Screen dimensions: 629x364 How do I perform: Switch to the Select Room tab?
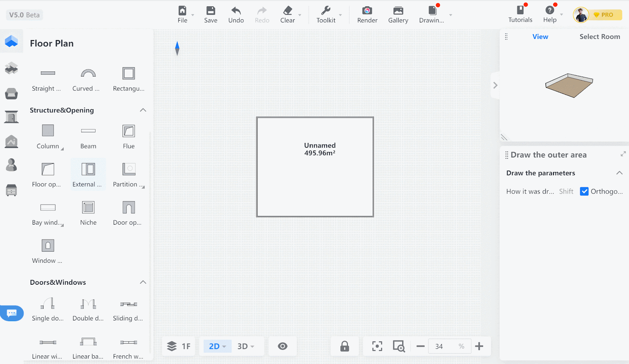coord(600,37)
